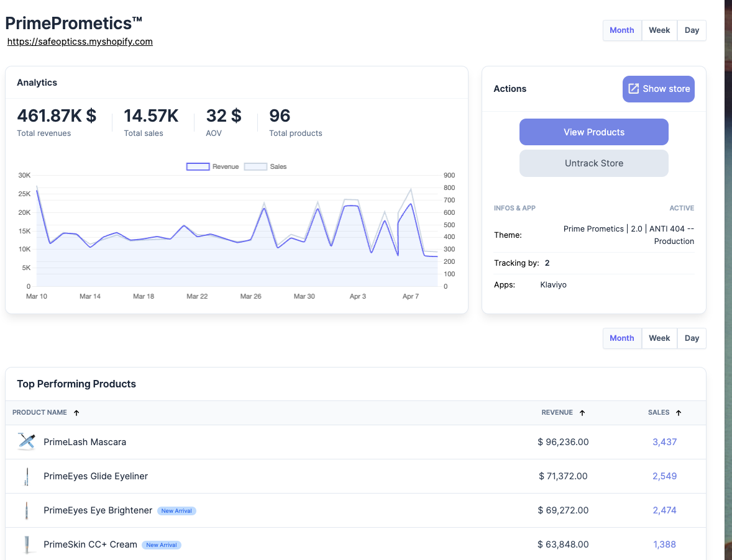Click the external-link icon in Show store
The height and width of the screenshot is (560, 732).
(x=633, y=89)
